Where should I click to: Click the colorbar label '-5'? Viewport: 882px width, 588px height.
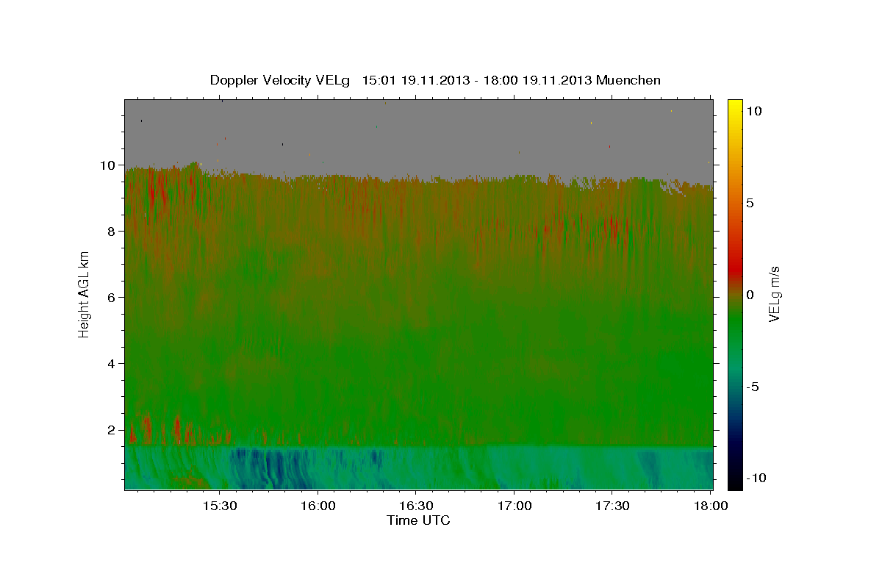tap(754, 386)
